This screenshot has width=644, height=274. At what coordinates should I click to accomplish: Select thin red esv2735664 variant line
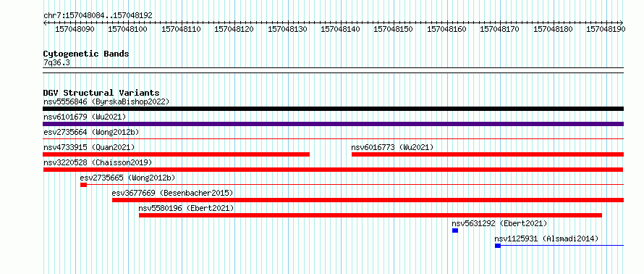click(333, 139)
